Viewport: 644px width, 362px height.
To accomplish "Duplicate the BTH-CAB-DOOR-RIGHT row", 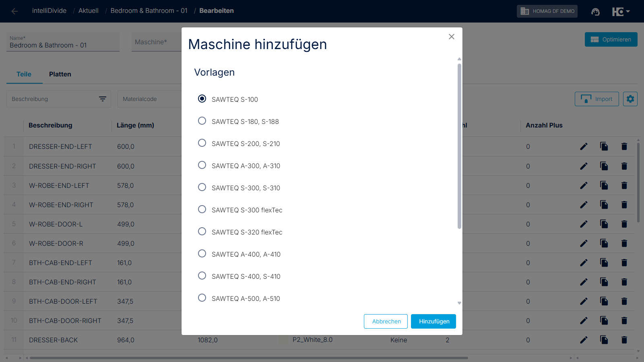I will pos(604,321).
